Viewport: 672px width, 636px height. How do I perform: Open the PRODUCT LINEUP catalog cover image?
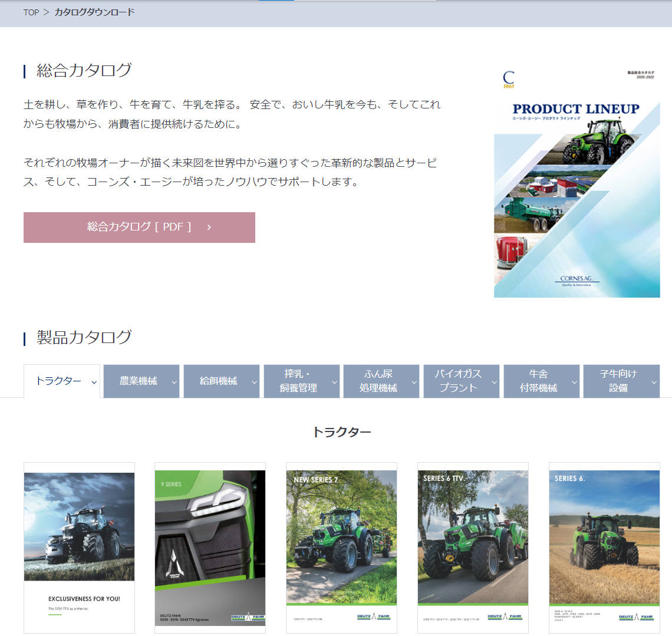point(577,180)
